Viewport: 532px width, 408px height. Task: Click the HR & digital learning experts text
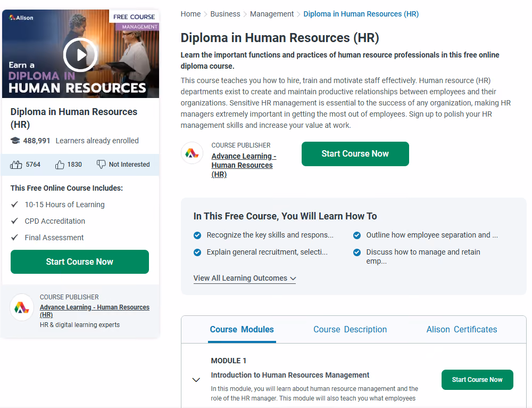80,325
